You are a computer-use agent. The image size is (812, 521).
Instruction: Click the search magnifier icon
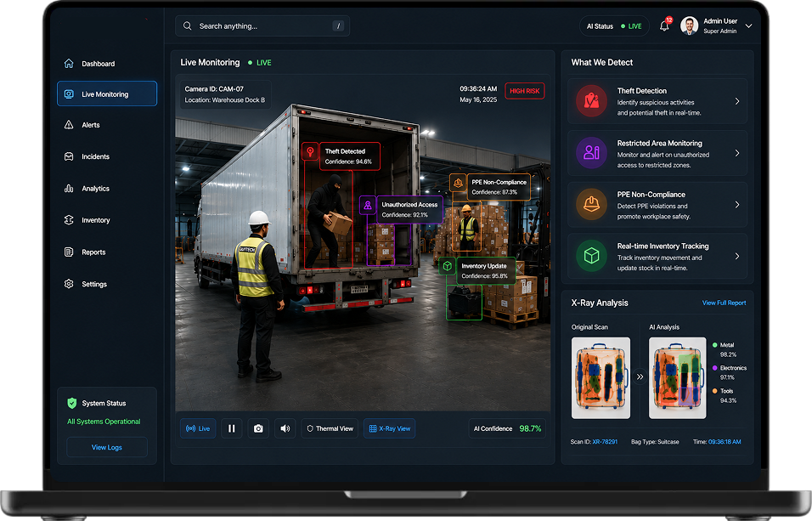coord(188,25)
